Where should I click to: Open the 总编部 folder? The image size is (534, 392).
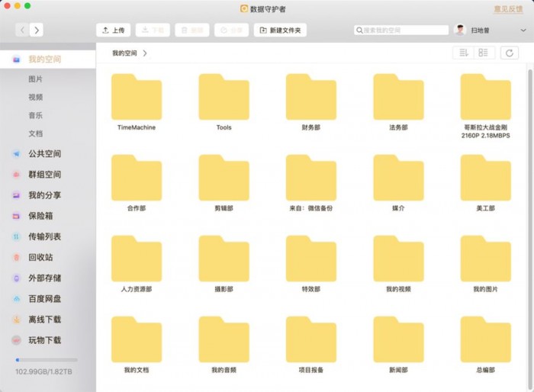click(x=486, y=339)
